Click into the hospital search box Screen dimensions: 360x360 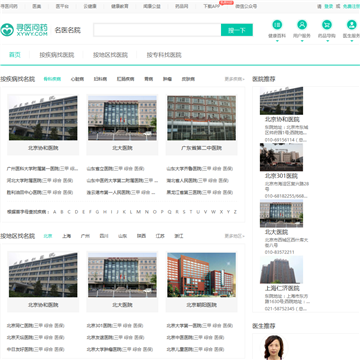coord(157,30)
